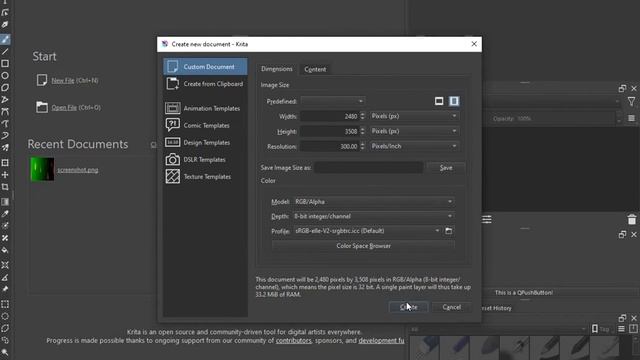Click the Open File link on Start

coord(64,108)
